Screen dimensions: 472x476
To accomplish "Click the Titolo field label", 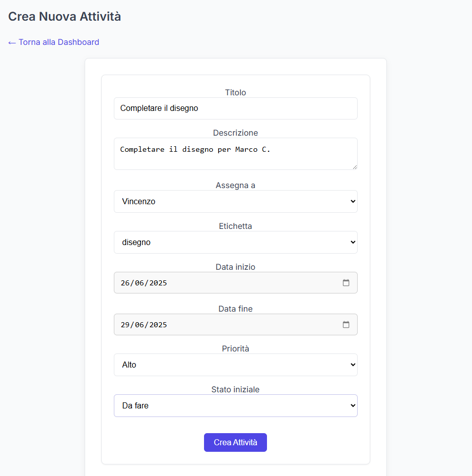I will tap(235, 92).
